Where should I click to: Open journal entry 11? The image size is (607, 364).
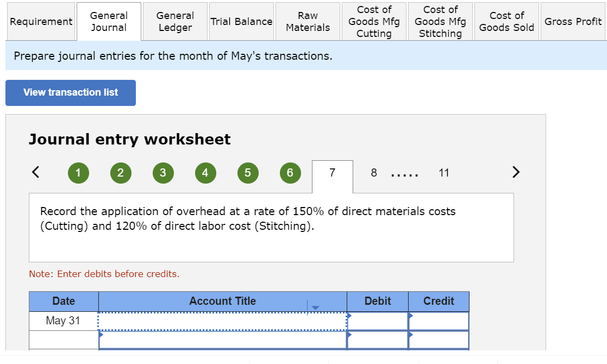coord(444,172)
